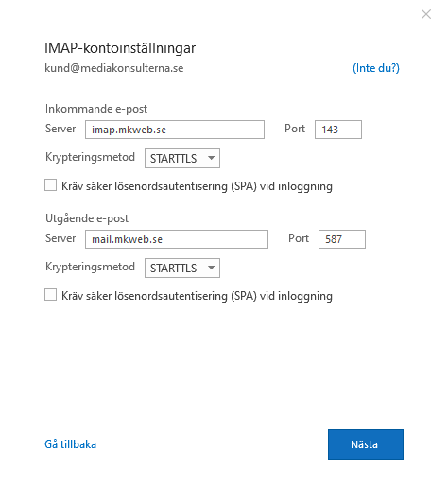Click the mail.mkweb.se outgoing server field
The width and height of the screenshot is (448, 504).
pyautogui.click(x=177, y=239)
